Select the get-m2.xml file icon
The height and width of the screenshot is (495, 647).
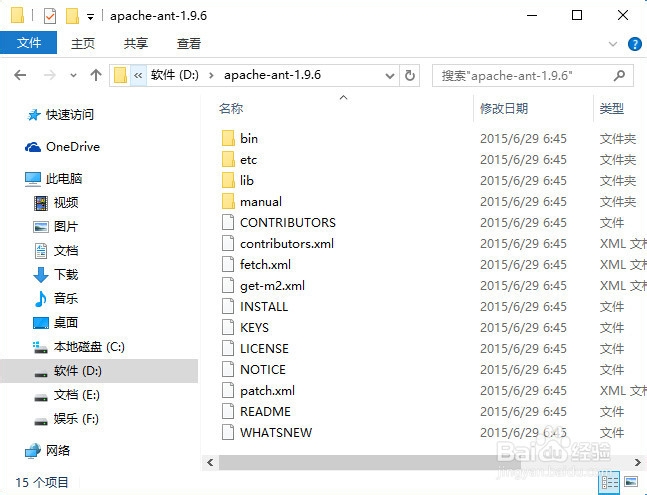[228, 285]
